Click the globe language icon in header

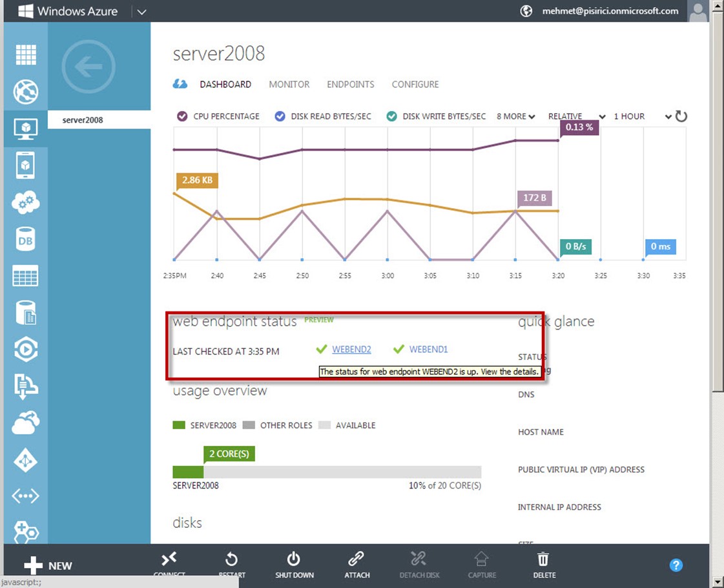[526, 11]
